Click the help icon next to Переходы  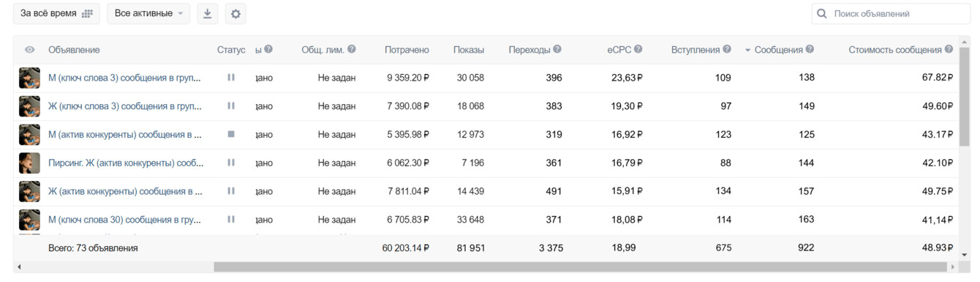557,49
